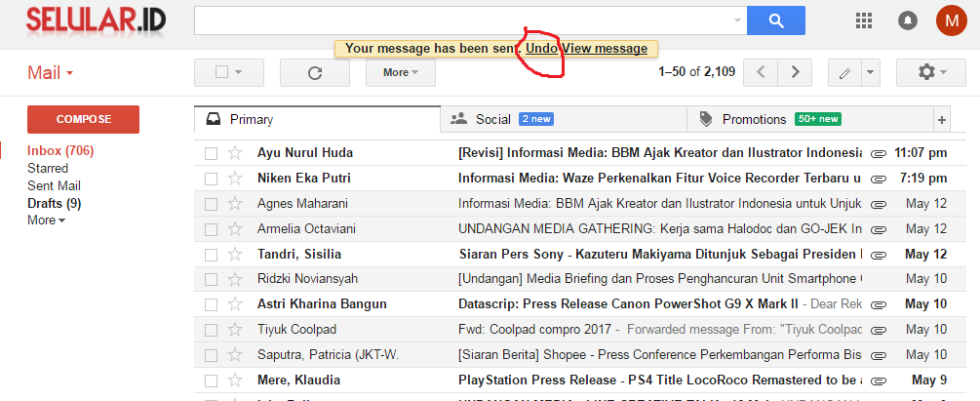Click the SELULAR.ID logo
Screen dimensions: 980x401
(96, 20)
